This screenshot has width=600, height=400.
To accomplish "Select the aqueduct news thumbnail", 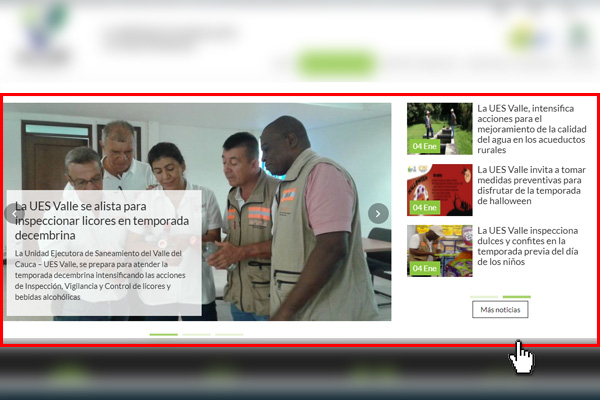I will click(440, 129).
